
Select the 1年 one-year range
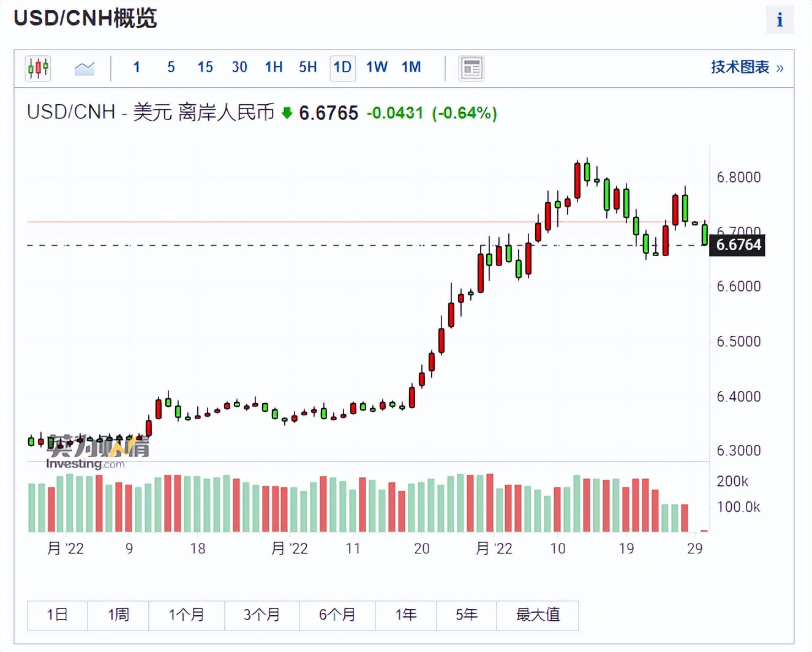click(x=405, y=615)
